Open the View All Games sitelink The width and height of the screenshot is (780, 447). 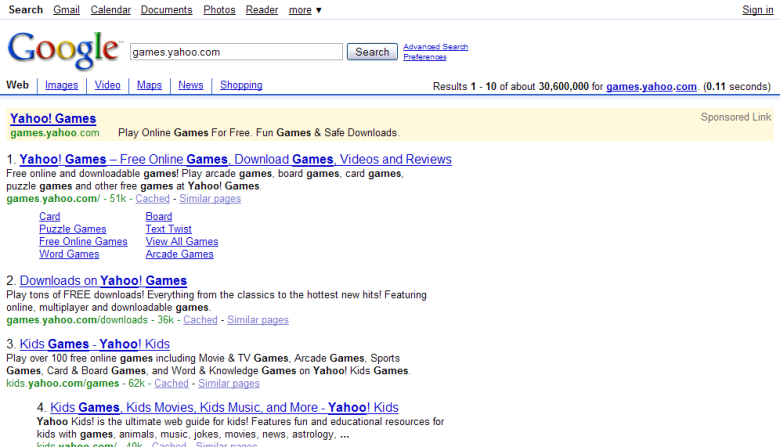point(182,241)
